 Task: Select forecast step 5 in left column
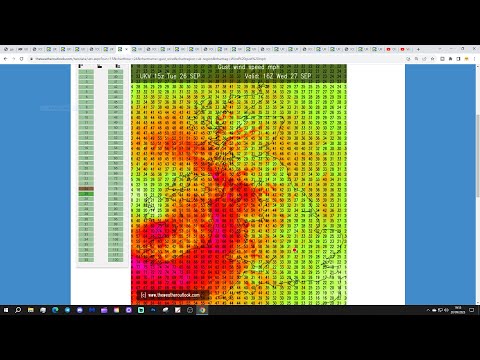[x=86, y=92]
